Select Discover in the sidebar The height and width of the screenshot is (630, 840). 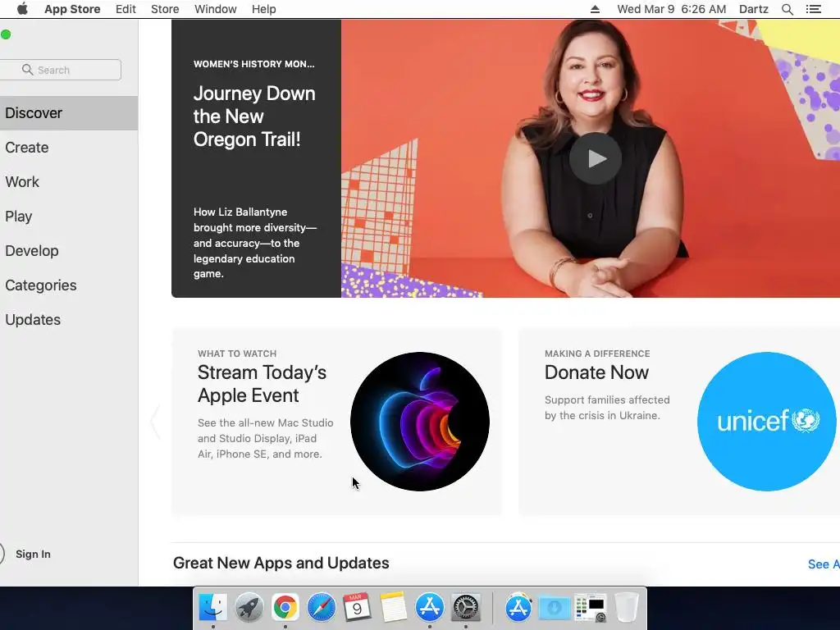[x=69, y=113]
